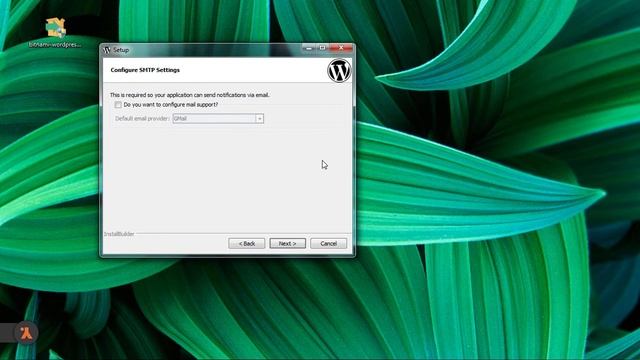Proceed with the Next > button
This screenshot has width=640, height=360.
(x=287, y=243)
